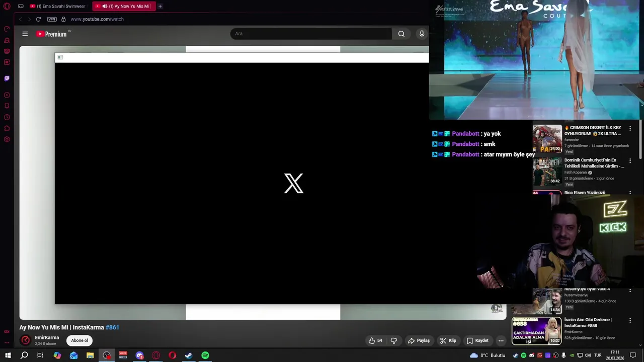Start voice search with microphone icon
Viewport: 644px width, 362px height.
pyautogui.click(x=422, y=34)
